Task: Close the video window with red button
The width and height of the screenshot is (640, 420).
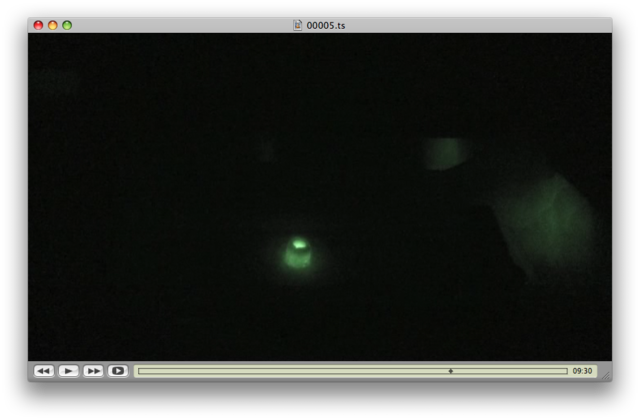Action: (38, 25)
